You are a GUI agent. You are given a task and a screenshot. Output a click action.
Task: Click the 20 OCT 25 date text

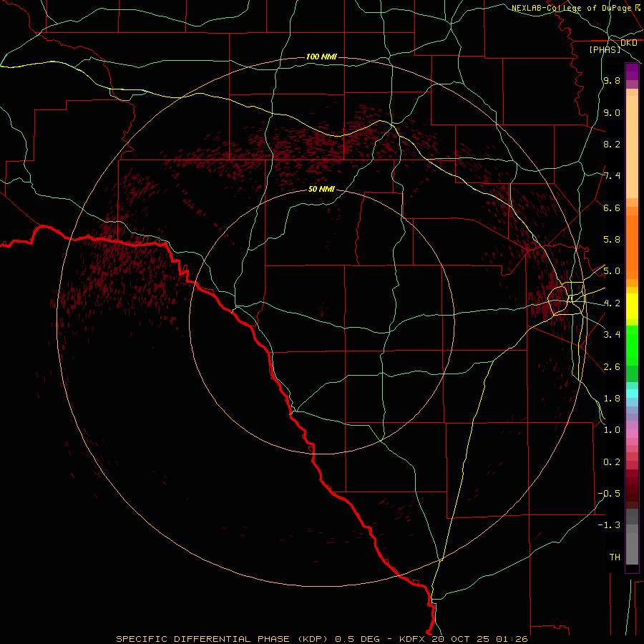pyautogui.click(x=461, y=639)
